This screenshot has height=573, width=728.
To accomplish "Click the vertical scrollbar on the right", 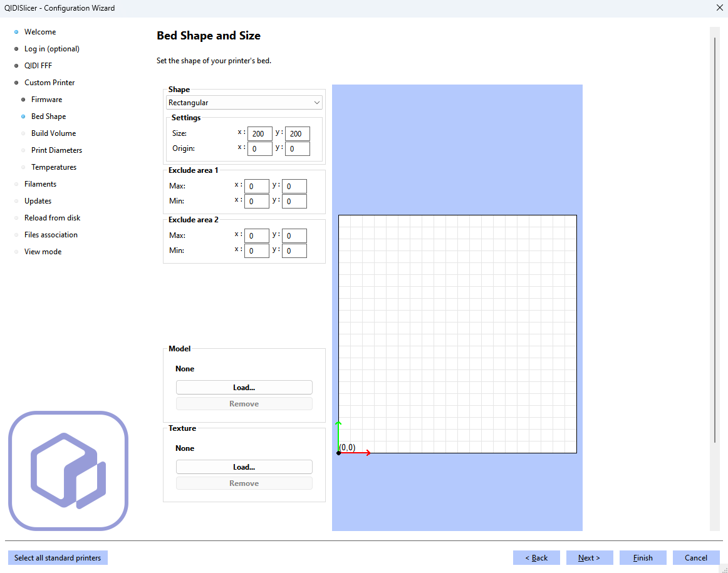I will (714, 238).
